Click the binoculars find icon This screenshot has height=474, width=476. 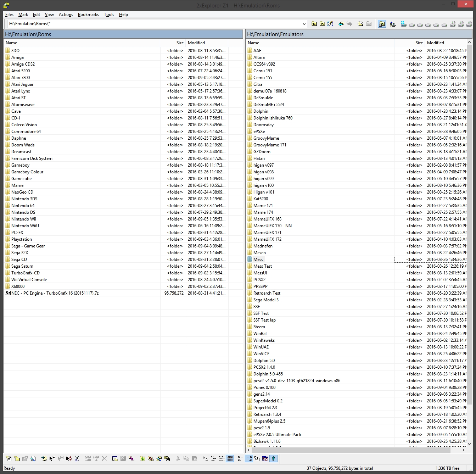(167, 458)
